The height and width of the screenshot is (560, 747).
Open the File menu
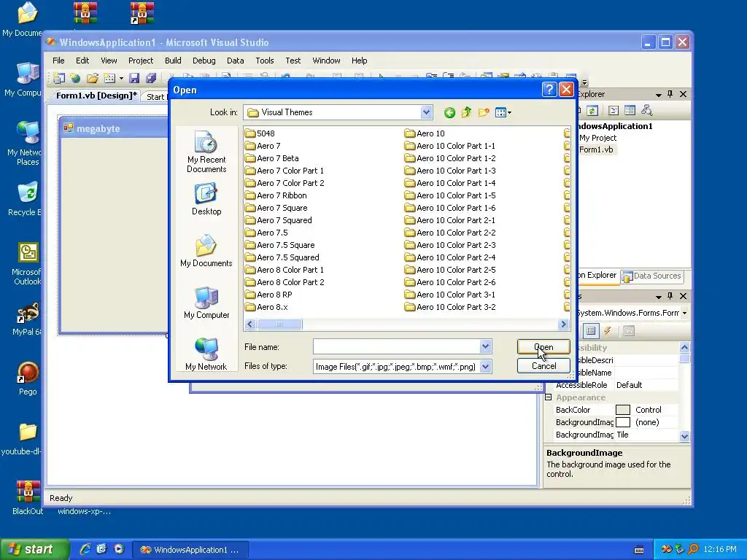(x=58, y=61)
